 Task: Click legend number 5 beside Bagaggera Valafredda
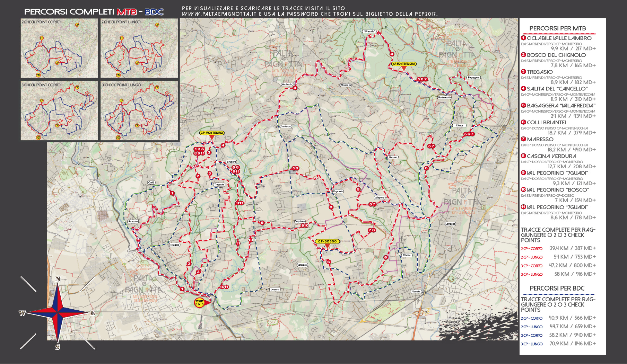[x=523, y=105]
